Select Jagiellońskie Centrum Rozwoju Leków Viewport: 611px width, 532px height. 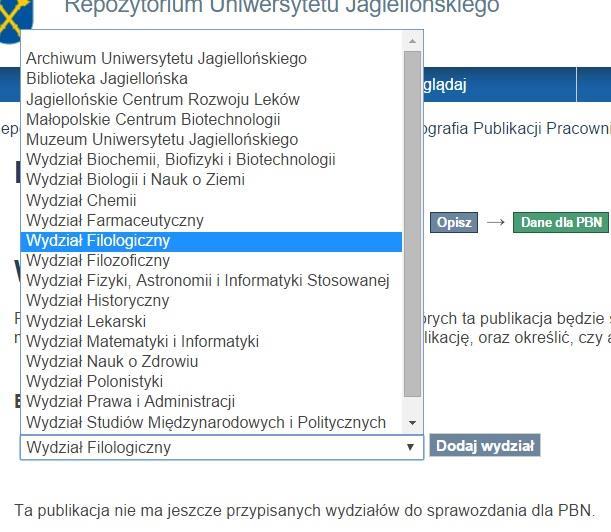click(x=211, y=99)
